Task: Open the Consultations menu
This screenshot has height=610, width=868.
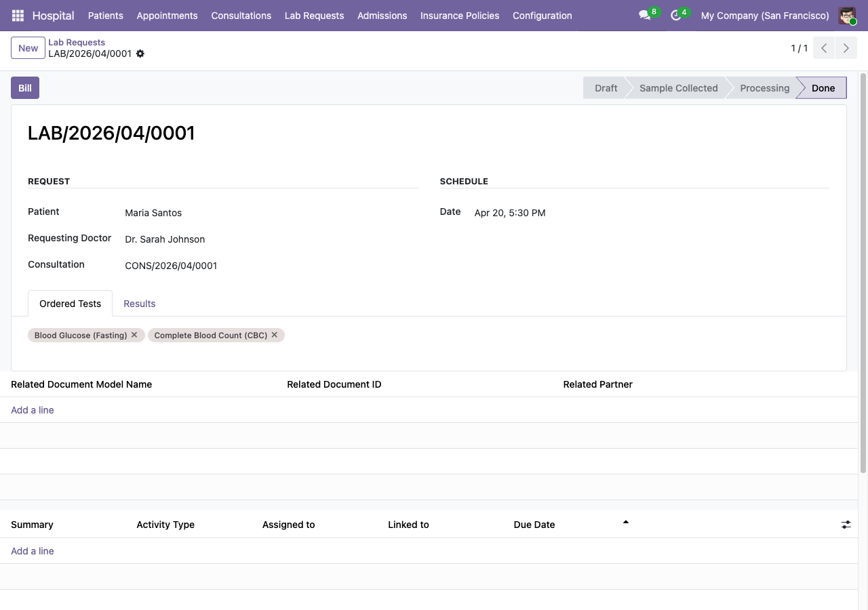Action: coord(241,16)
